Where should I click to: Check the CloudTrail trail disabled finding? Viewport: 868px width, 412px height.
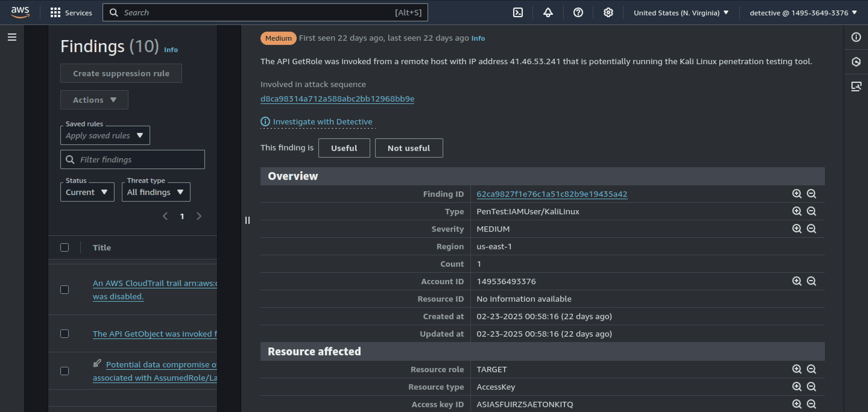click(x=64, y=290)
